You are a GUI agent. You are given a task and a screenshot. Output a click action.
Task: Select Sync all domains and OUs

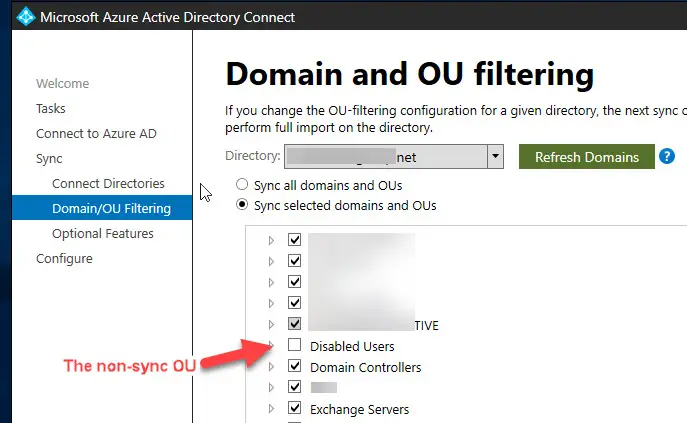242,184
